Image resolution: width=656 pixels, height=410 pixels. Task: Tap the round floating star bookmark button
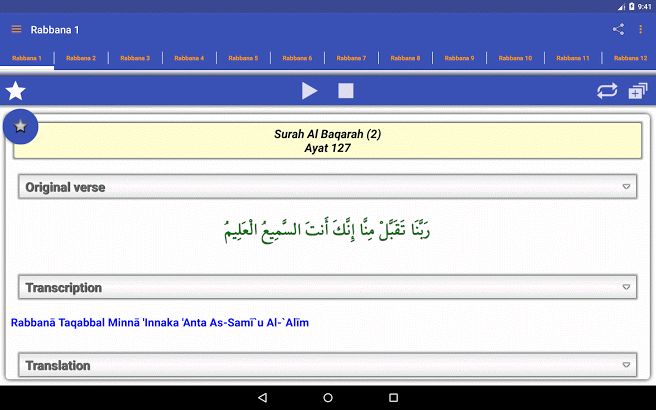(20, 126)
